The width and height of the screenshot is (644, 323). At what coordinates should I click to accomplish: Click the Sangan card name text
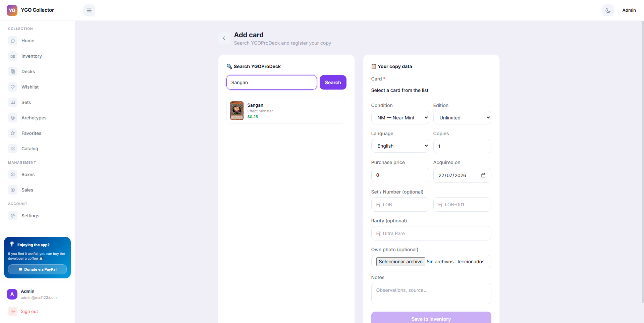pyautogui.click(x=255, y=105)
